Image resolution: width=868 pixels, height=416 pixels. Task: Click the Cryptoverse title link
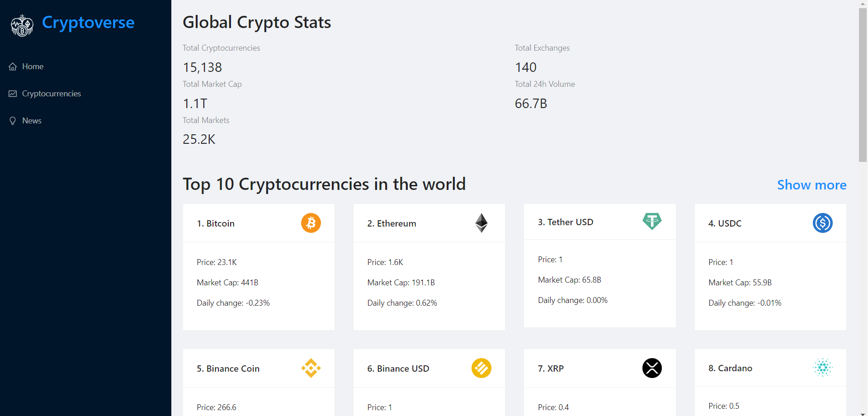[88, 22]
